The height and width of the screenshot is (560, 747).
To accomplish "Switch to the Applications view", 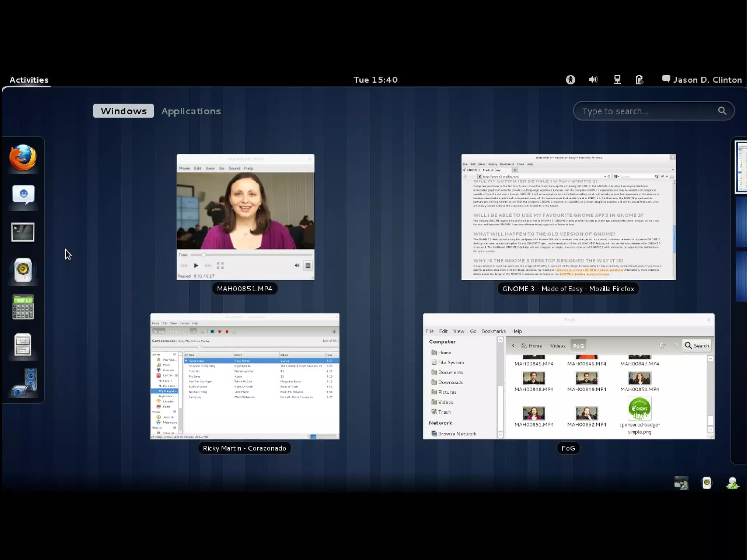I will coord(191,111).
